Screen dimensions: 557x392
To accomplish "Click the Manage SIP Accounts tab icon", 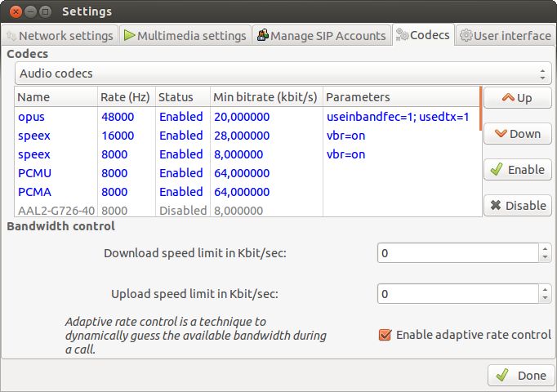I will pos(262,36).
